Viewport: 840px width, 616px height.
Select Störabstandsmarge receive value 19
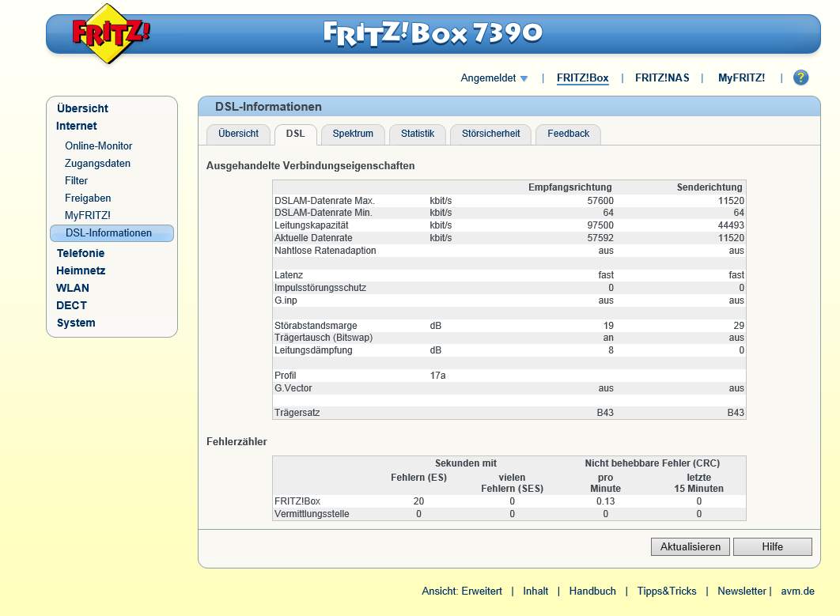pyautogui.click(x=608, y=326)
